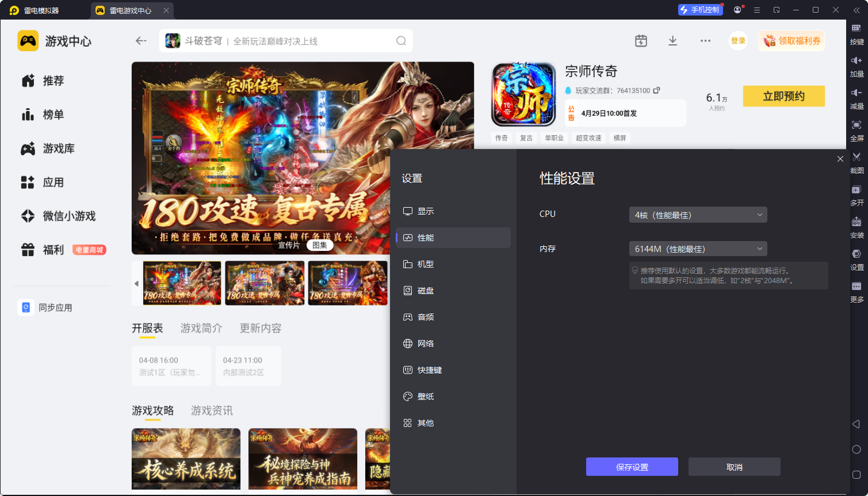
Task: Click 领取福利券 to claim coupons
Action: click(792, 41)
